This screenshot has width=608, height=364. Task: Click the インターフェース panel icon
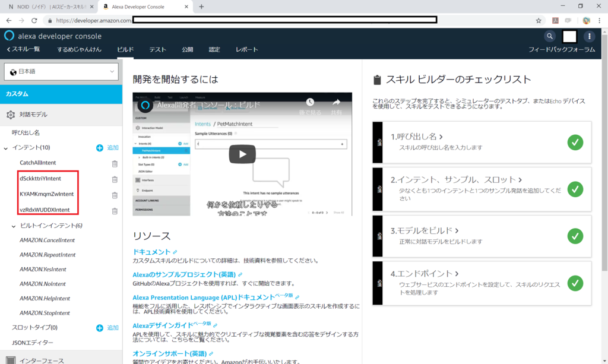11,360
